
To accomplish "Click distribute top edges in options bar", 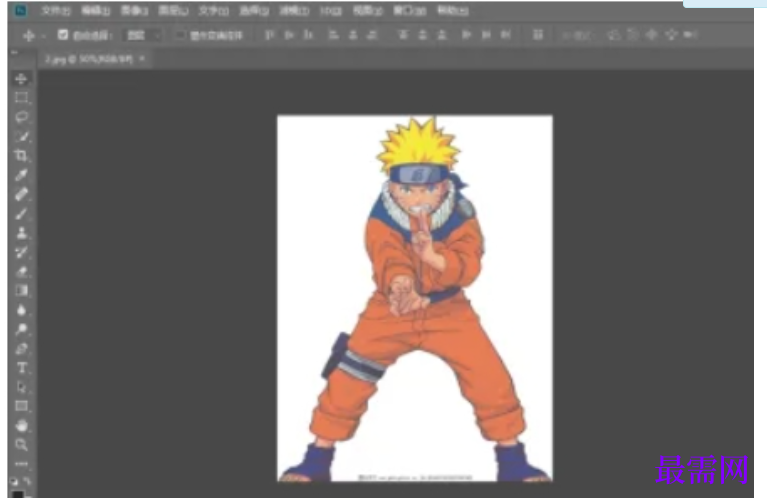I will click(403, 35).
